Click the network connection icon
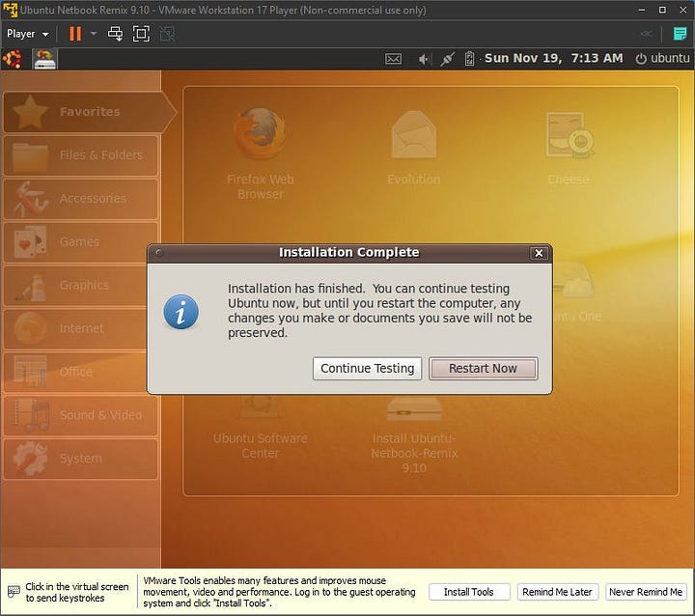This screenshot has width=695, height=616. 447,59
